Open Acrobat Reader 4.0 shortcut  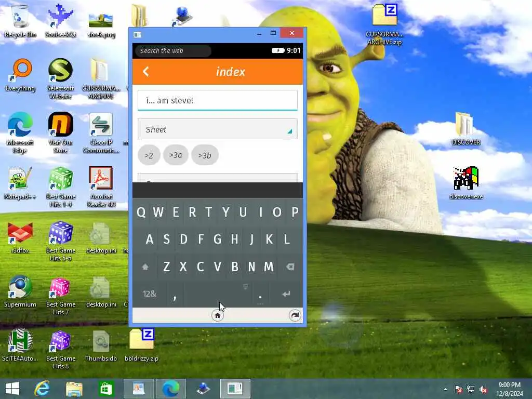pos(101,187)
